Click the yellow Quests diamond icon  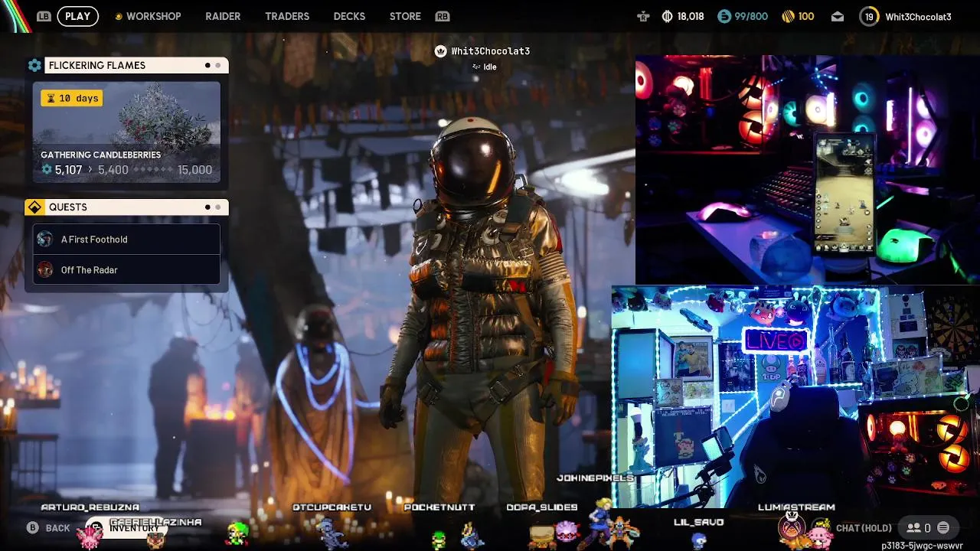34,207
